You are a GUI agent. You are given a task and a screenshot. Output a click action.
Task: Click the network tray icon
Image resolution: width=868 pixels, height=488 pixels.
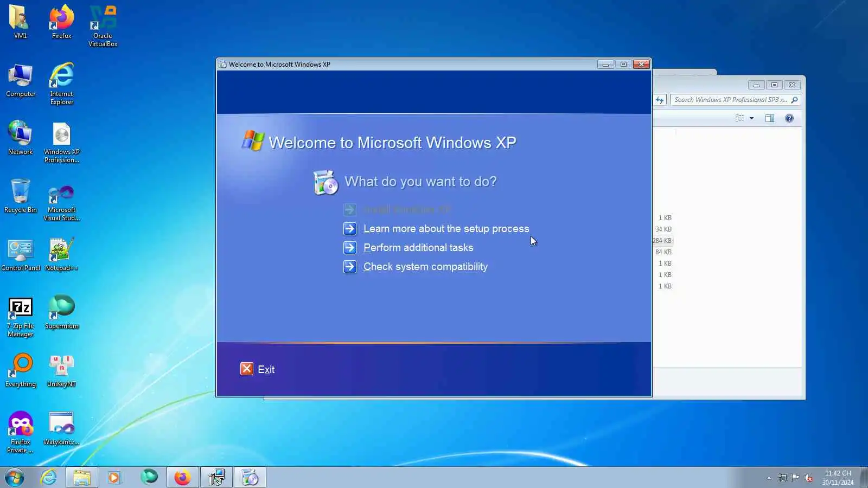pos(782,478)
